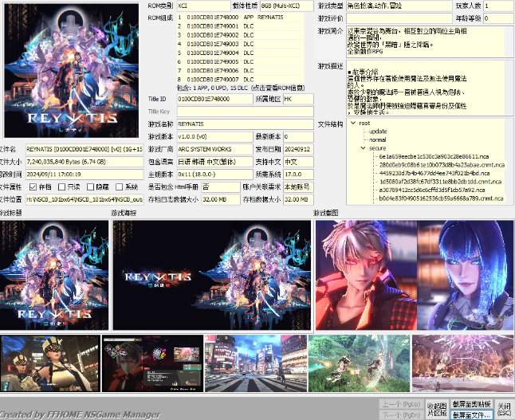Screen dimensions: 515x420
Task: Click the 玩家人数 field showing 1
Action: coord(498,6)
